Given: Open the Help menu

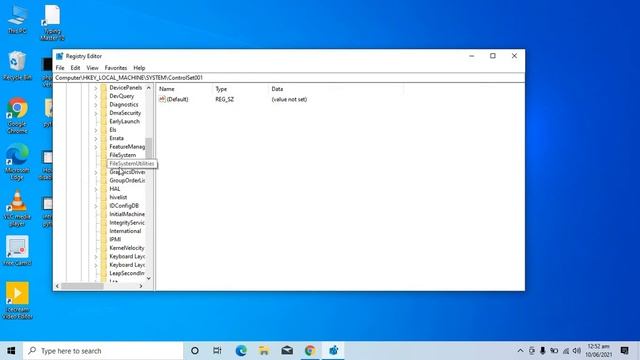Looking at the screenshot, I should tap(139, 68).
